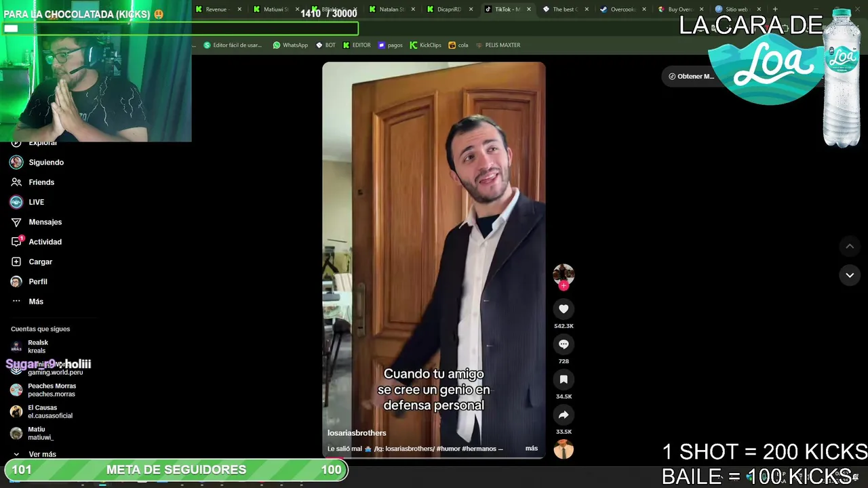Close the Revenue browser tab
The image size is (868, 488).
(239, 9)
